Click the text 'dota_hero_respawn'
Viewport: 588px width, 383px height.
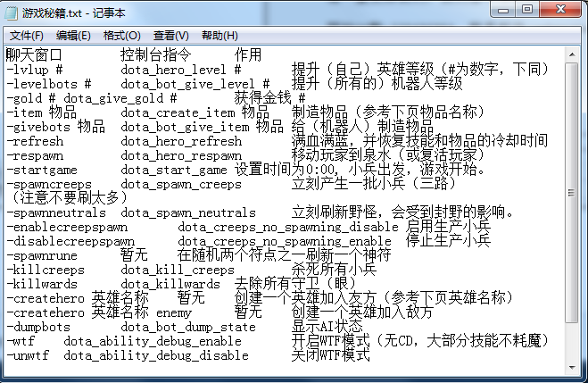181,155
